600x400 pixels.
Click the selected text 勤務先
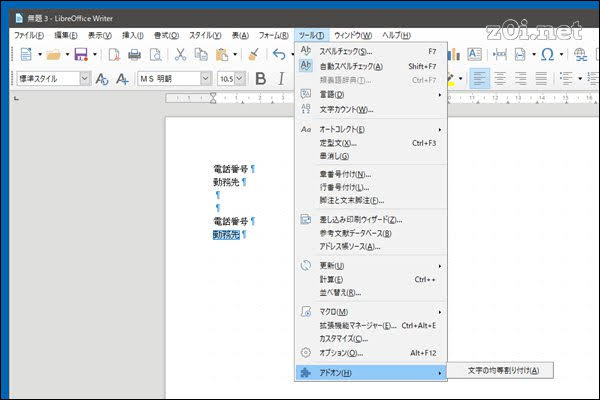pos(226,234)
